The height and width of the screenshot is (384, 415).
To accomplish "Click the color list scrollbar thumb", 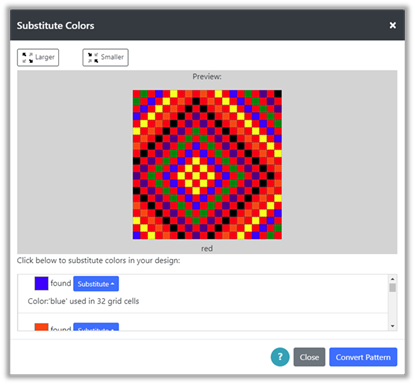I will pos(392,288).
